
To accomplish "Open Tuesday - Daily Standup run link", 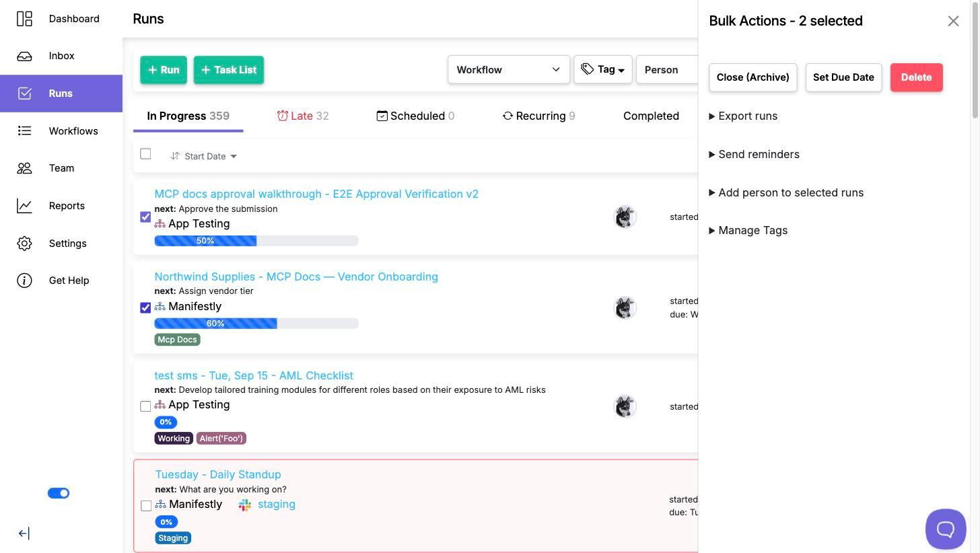I will point(218,474).
